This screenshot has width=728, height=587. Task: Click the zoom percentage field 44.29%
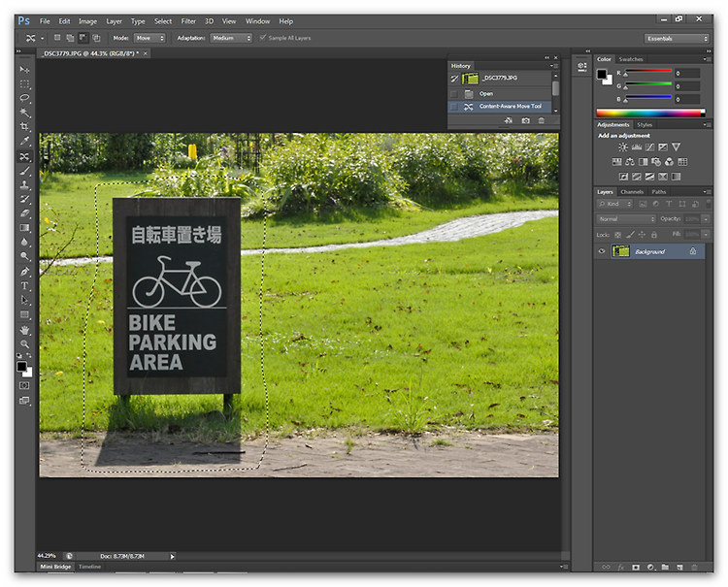coord(47,556)
